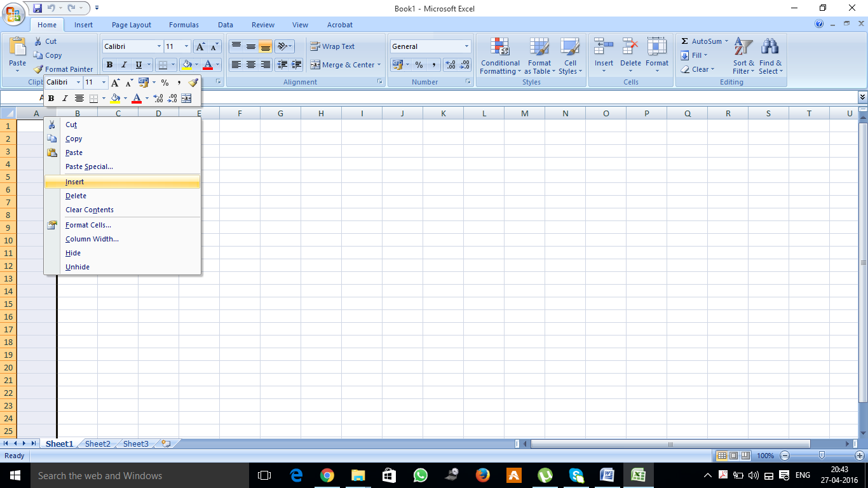Click Format Painter brush on mini toolbar
The width and height of the screenshot is (868, 488).
[x=193, y=83]
